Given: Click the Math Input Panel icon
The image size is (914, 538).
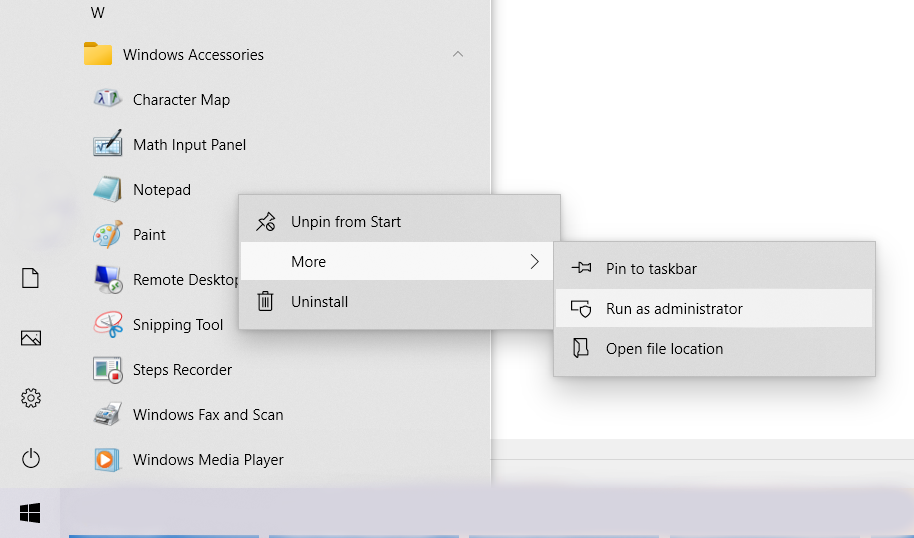Looking at the screenshot, I should click(x=108, y=143).
